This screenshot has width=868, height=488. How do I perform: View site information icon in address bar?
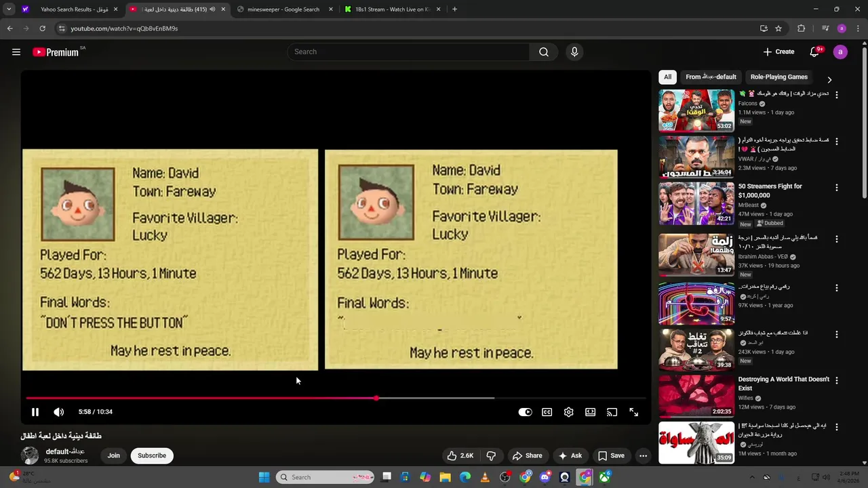(x=62, y=28)
